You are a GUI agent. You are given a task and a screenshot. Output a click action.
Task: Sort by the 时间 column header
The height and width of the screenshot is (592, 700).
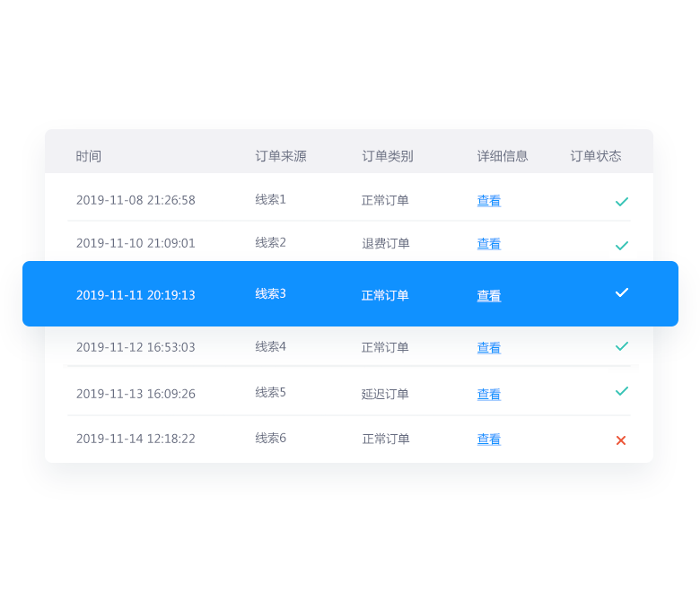point(88,156)
